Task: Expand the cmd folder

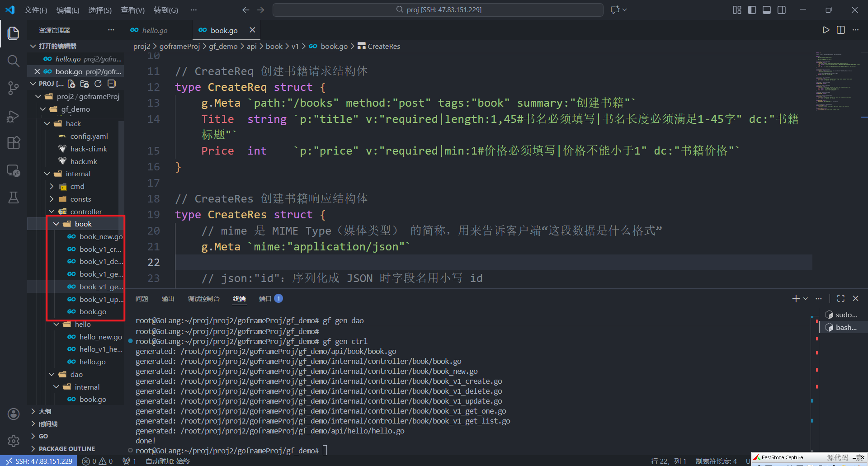Action: pyautogui.click(x=52, y=186)
